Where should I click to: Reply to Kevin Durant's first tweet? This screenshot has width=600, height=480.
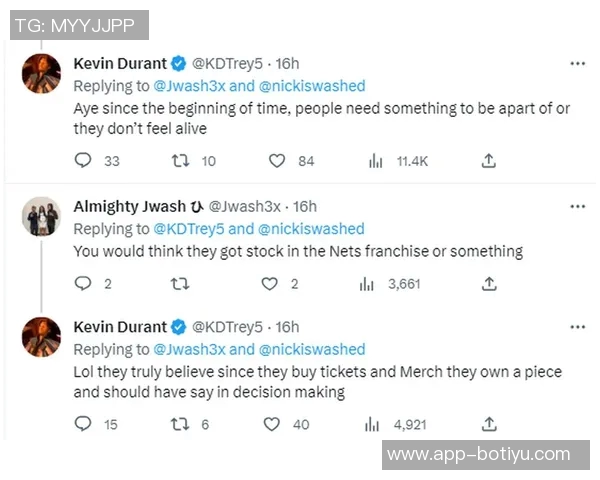[84, 160]
